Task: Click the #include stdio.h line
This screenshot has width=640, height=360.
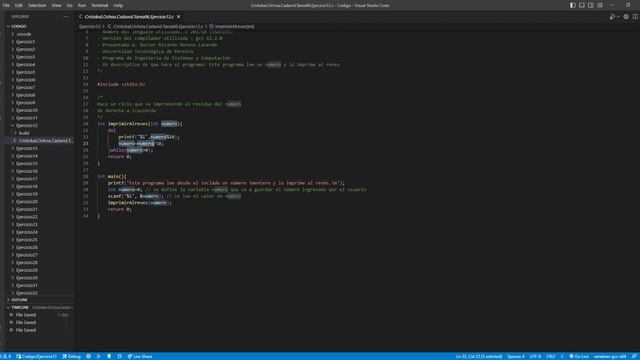Action: (121, 84)
